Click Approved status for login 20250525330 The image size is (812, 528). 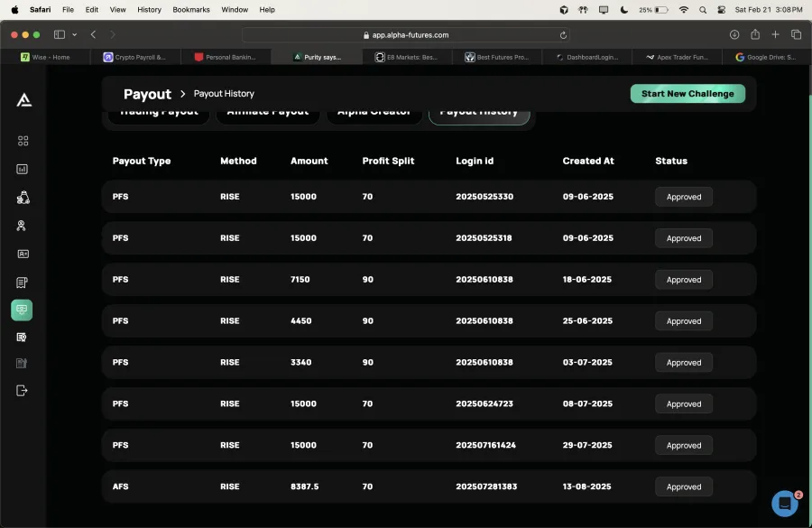(684, 197)
